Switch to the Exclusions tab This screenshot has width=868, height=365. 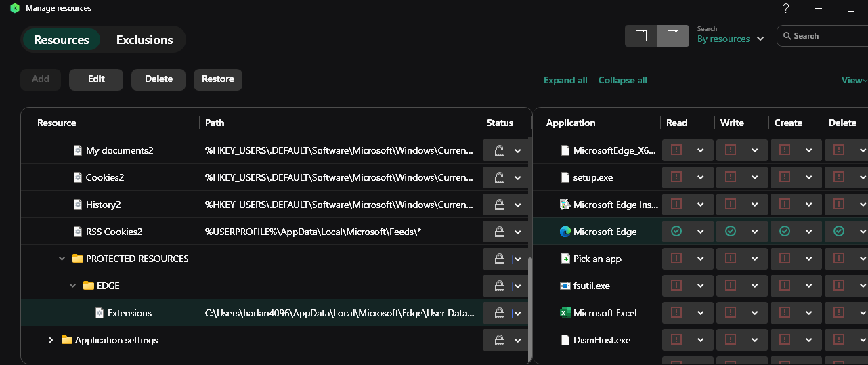tap(144, 40)
